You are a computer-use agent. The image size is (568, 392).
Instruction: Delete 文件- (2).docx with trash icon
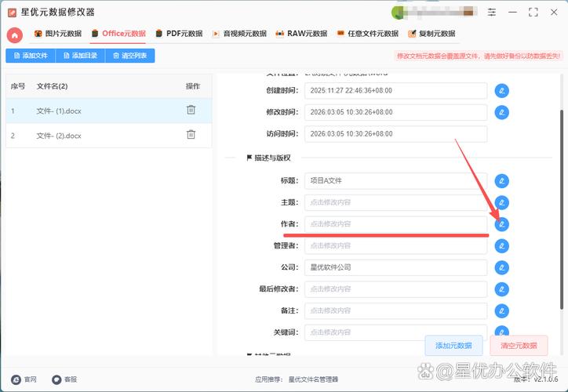pyautogui.click(x=191, y=134)
